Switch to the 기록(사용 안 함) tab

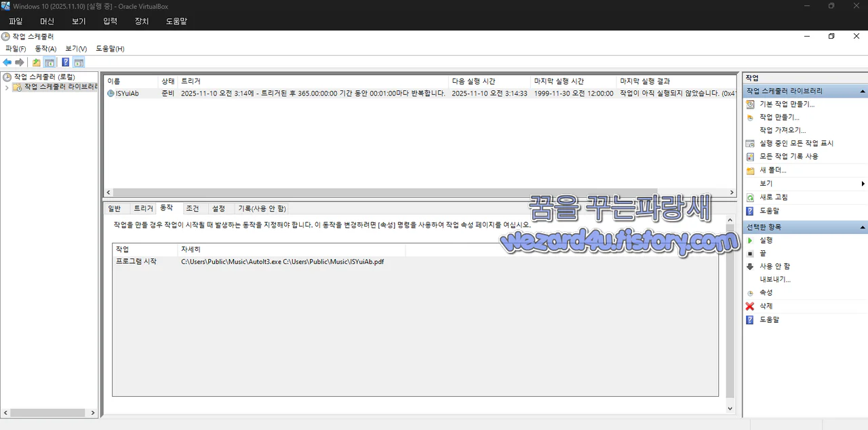tap(262, 209)
